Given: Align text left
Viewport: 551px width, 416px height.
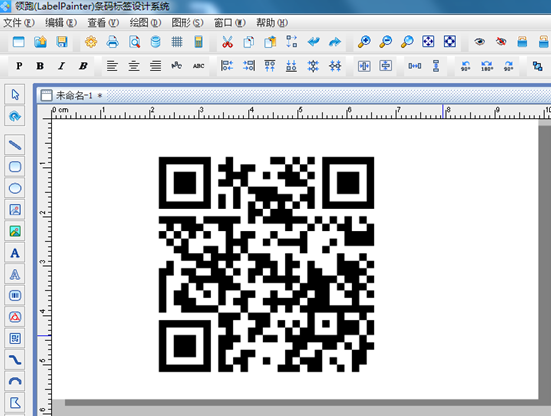Looking at the screenshot, I should (x=112, y=66).
